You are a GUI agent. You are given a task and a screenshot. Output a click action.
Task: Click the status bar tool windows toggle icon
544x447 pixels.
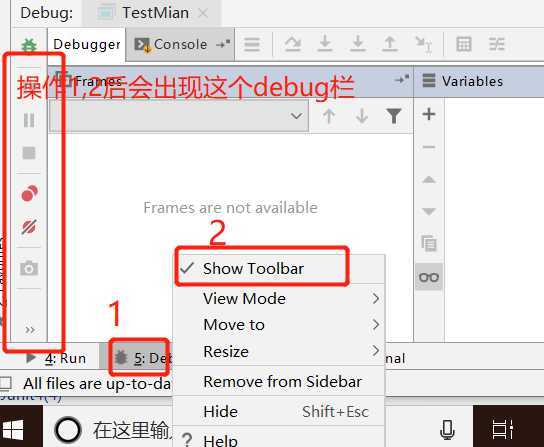pos(6,383)
